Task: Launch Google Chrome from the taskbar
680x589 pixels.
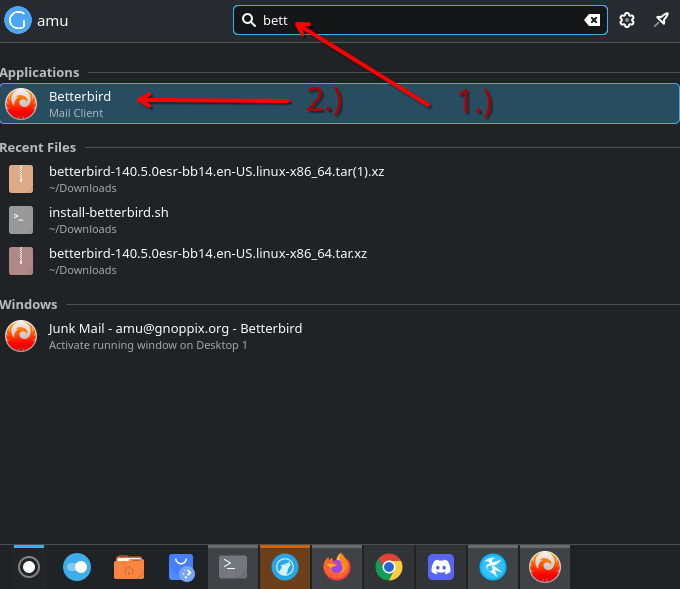Action: [x=389, y=568]
